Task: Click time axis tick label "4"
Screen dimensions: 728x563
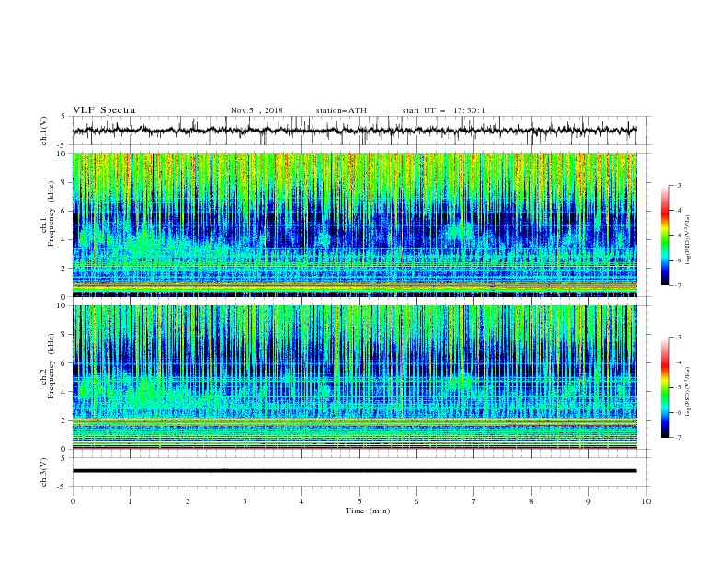Action: 301,501
